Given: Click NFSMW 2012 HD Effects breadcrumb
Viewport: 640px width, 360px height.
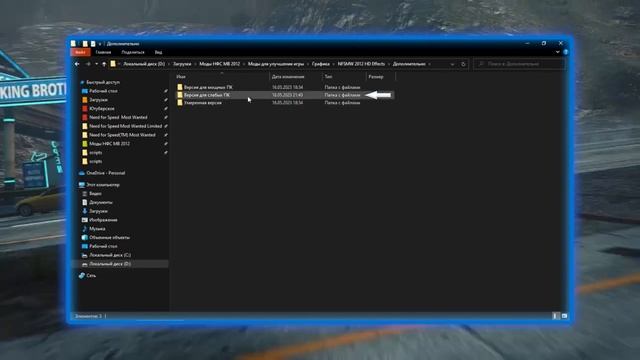Looking at the screenshot, I should pos(361,64).
